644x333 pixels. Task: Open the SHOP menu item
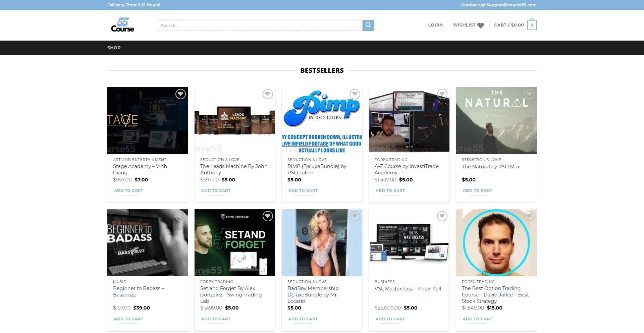tap(114, 48)
